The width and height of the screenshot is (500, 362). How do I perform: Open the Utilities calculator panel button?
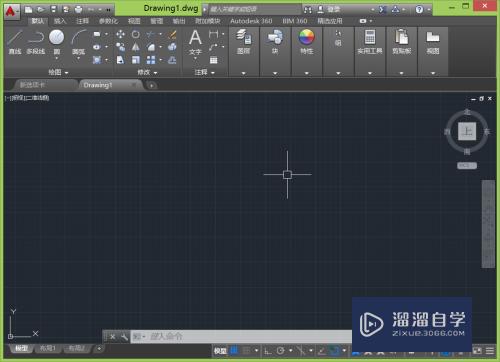click(x=370, y=41)
